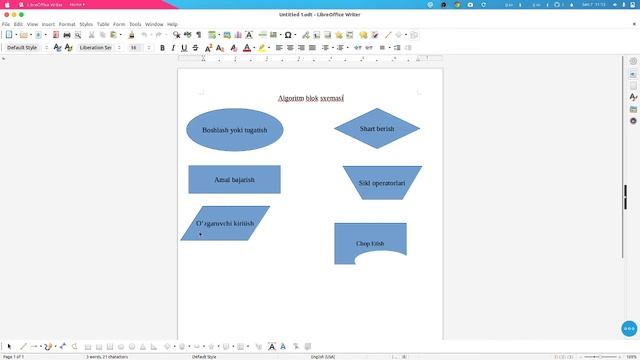Select the 'Amal bajarish' rectangle shape
640x360 pixels.
click(x=234, y=180)
